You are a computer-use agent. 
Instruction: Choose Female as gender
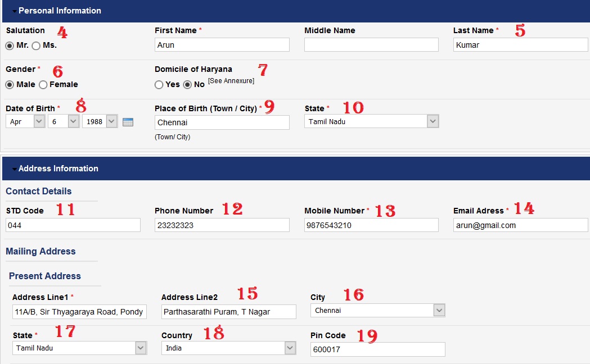pos(43,85)
